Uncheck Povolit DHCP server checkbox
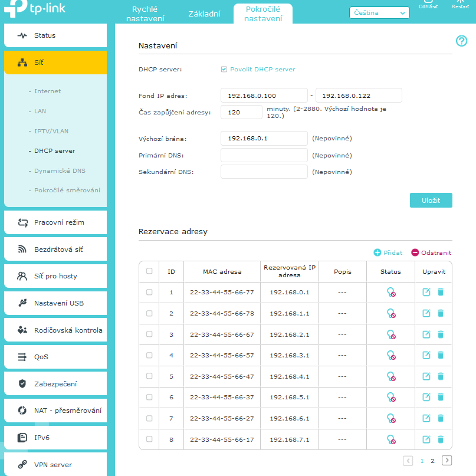The height and width of the screenshot is (476, 476). pos(224,69)
